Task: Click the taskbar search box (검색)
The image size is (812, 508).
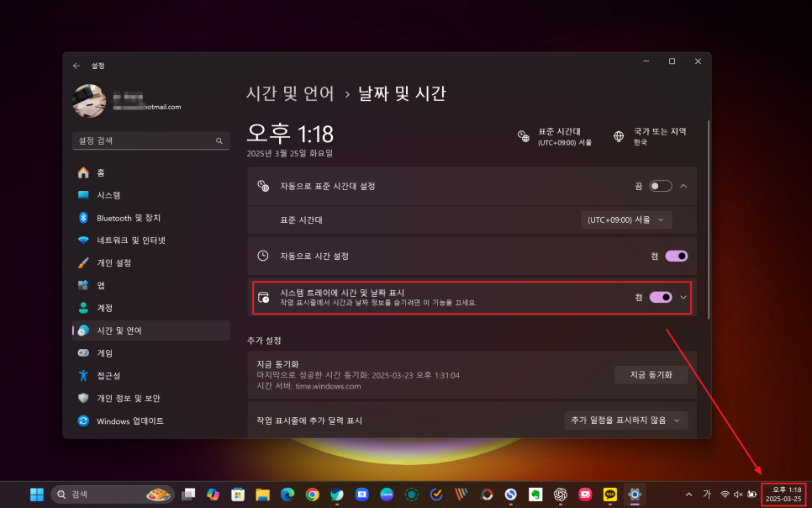Action: click(x=113, y=495)
